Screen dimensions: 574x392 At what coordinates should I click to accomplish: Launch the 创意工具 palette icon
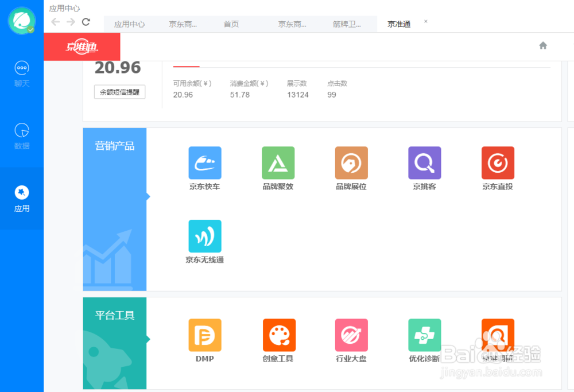tap(279, 335)
